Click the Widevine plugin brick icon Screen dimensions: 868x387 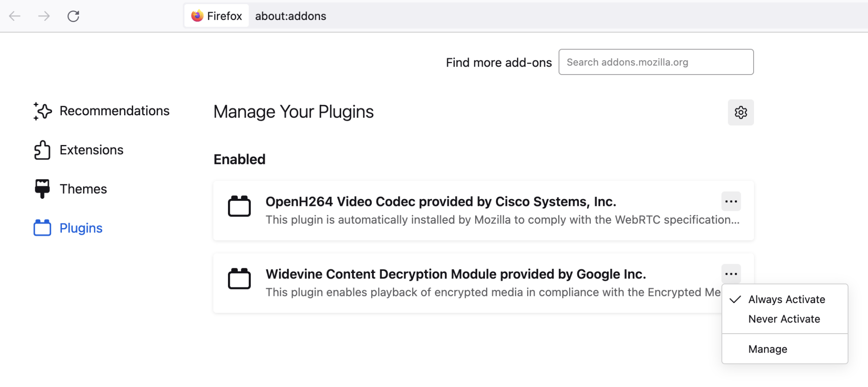239,279
